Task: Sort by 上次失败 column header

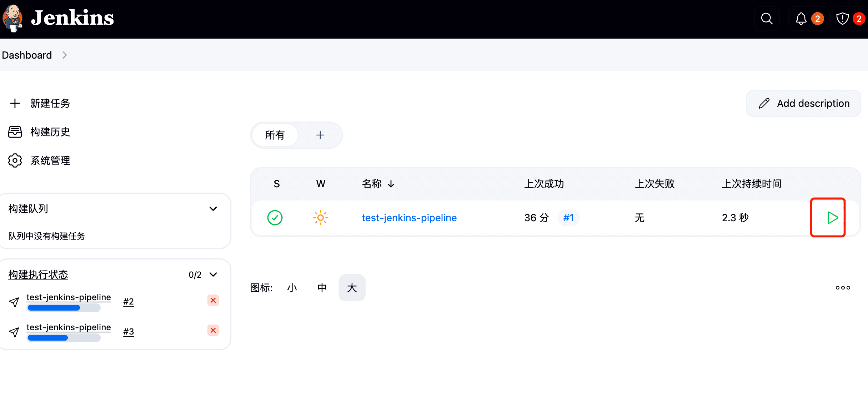Action: pyautogui.click(x=655, y=184)
